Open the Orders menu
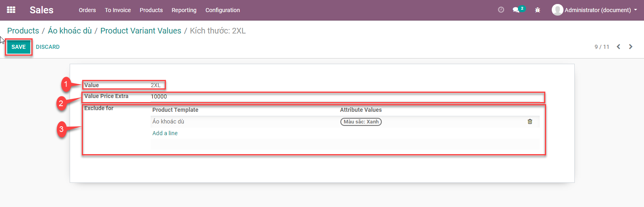This screenshot has height=207, width=644. point(87,10)
